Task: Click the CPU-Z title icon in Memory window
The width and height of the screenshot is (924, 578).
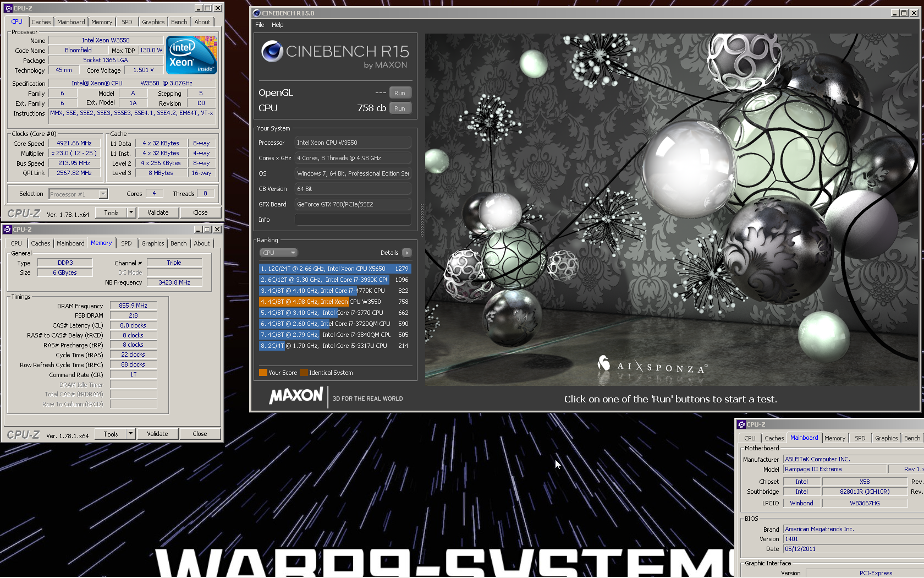Action: [x=8, y=229]
